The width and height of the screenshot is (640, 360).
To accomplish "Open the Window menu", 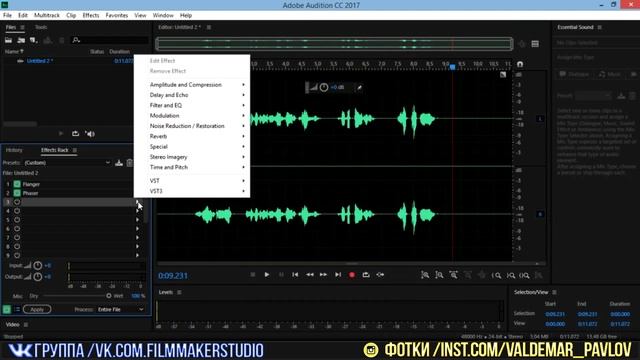I will click(x=163, y=15).
